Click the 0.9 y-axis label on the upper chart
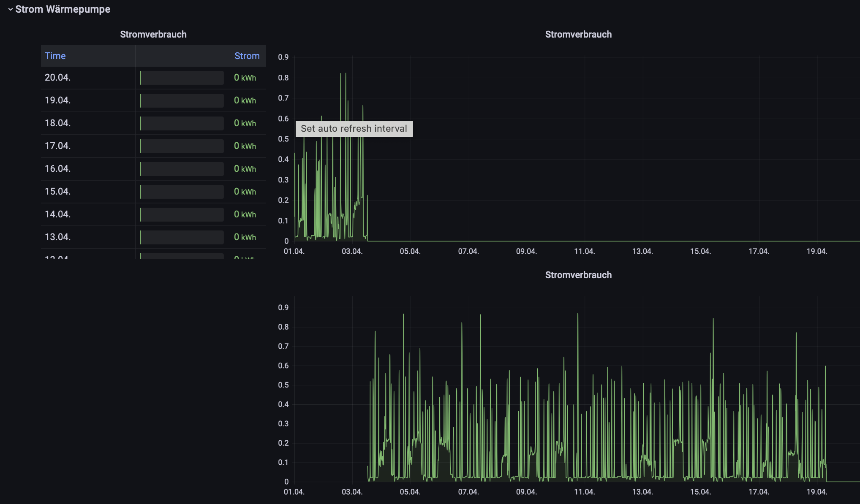 coord(283,57)
